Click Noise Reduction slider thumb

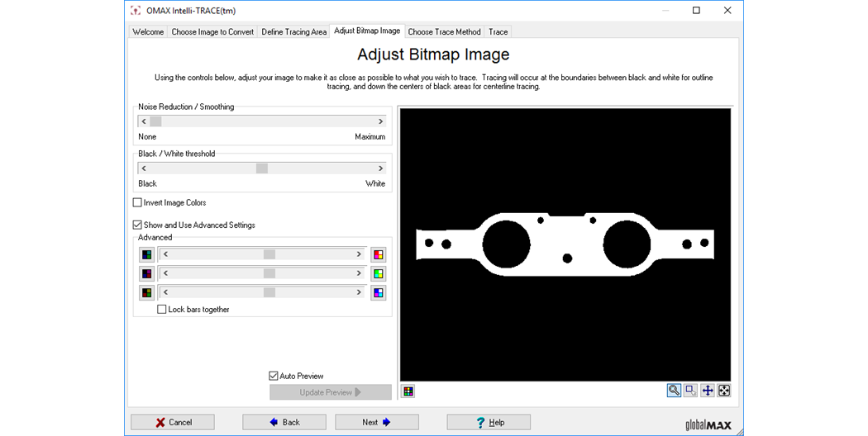coord(155,121)
